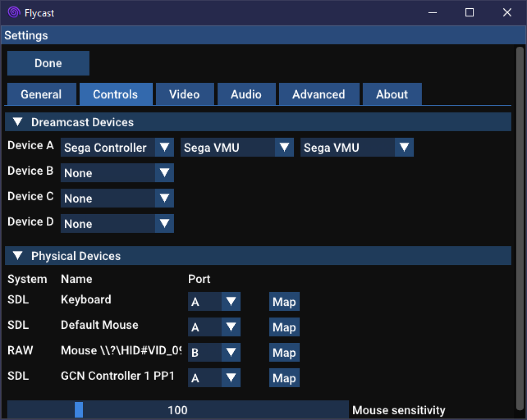This screenshot has height=420, width=527.
Task: Open Device A first Sega VMU dropdown
Action: [x=237, y=147]
